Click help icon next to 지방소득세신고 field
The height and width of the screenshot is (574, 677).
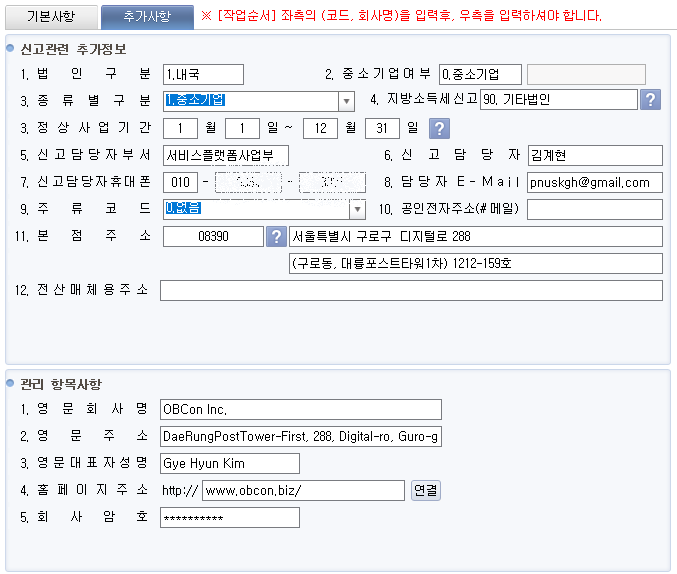(x=651, y=100)
